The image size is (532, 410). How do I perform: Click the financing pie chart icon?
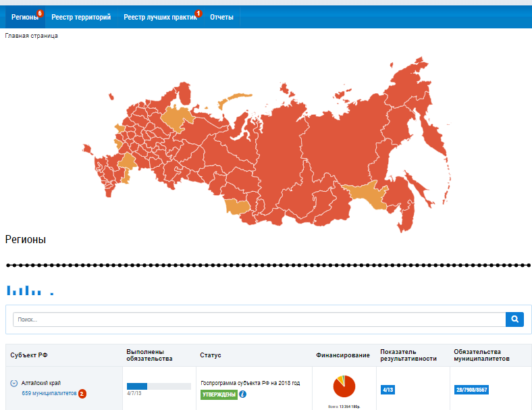point(344,386)
